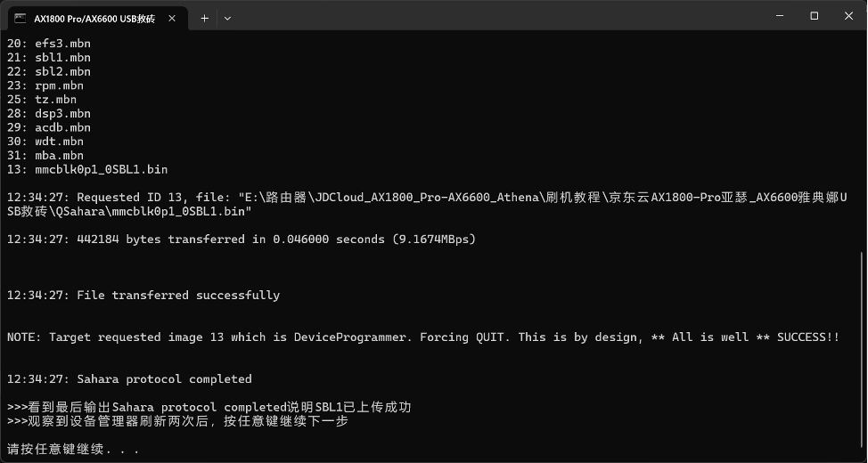Open a new tab with plus icon
This screenshot has width=868, height=463.
pos(204,18)
